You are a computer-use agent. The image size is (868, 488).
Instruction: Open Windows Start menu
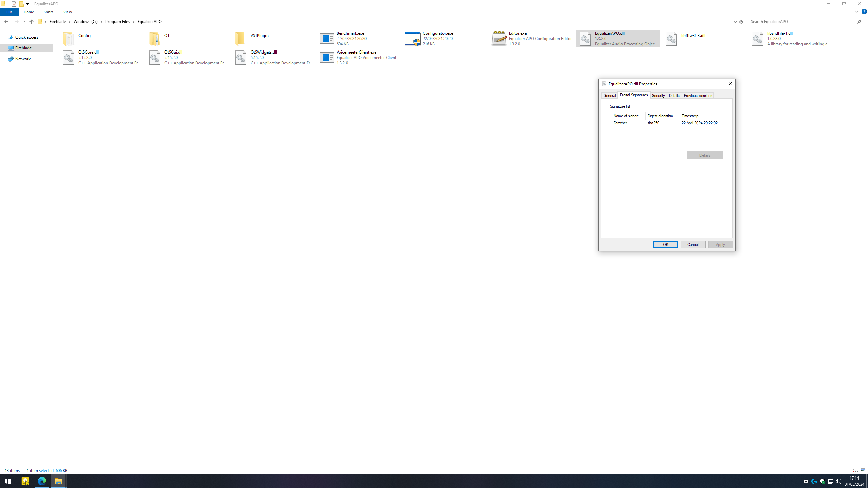[x=8, y=481]
